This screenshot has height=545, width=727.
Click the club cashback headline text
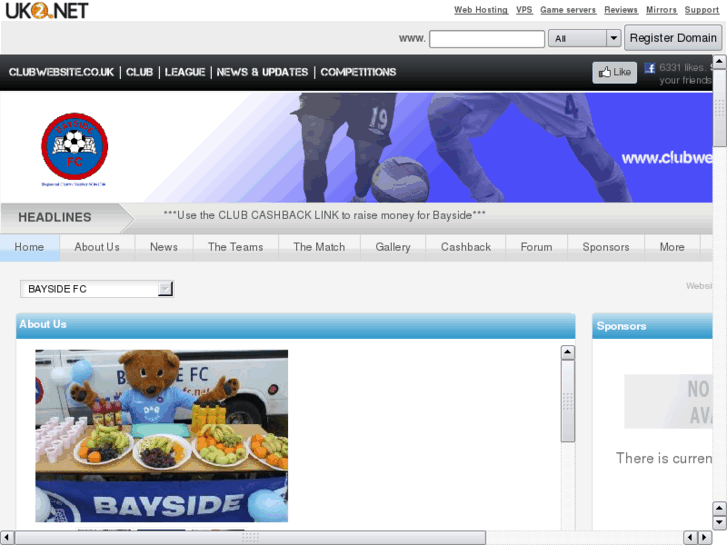click(x=325, y=216)
